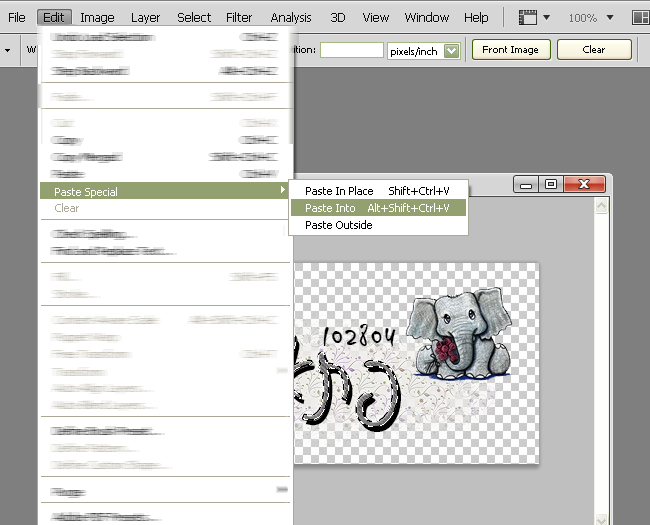Open the Analysis menu
The image size is (650, 525).
[291, 17]
